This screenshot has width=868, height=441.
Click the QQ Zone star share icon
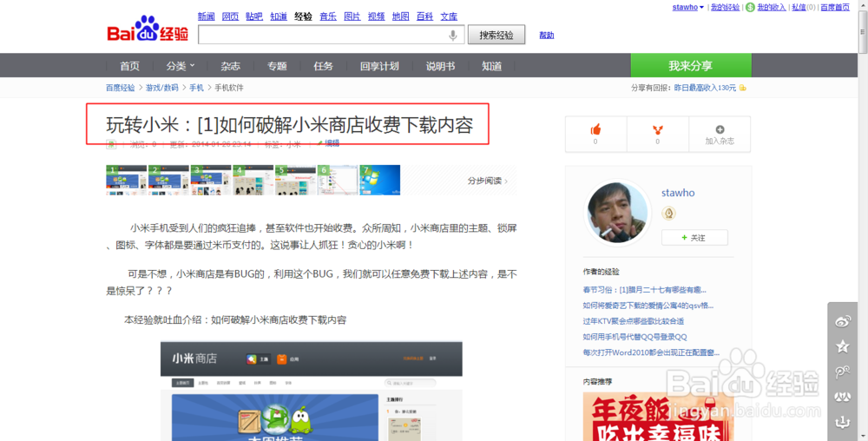coord(843,346)
